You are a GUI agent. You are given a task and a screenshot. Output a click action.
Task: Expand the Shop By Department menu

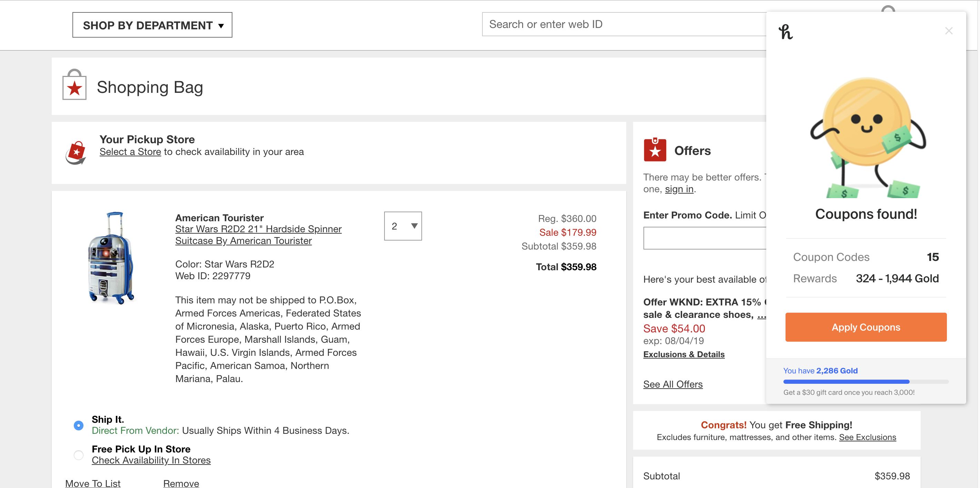[152, 25]
